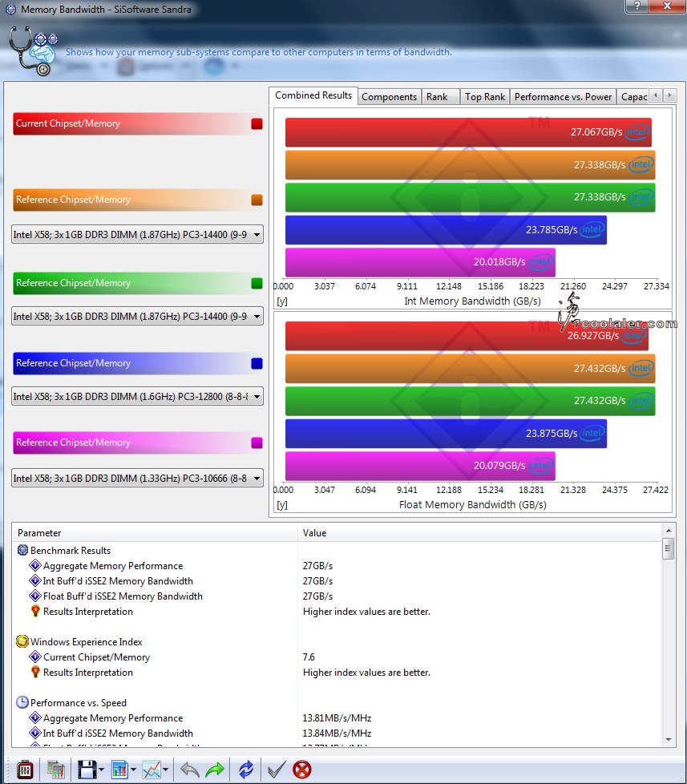Click the grey checkmark OK icon
687x784 pixels.
(277, 770)
